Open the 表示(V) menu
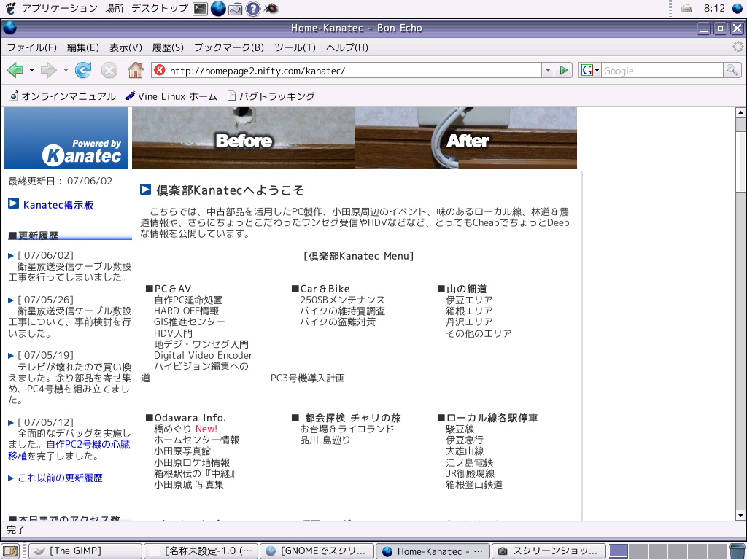The image size is (747, 560). [125, 47]
